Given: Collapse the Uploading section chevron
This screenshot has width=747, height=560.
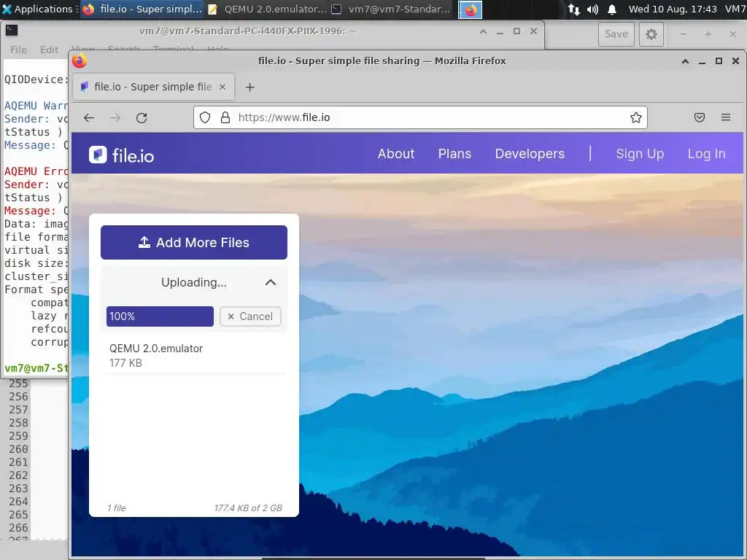Looking at the screenshot, I should pos(270,282).
